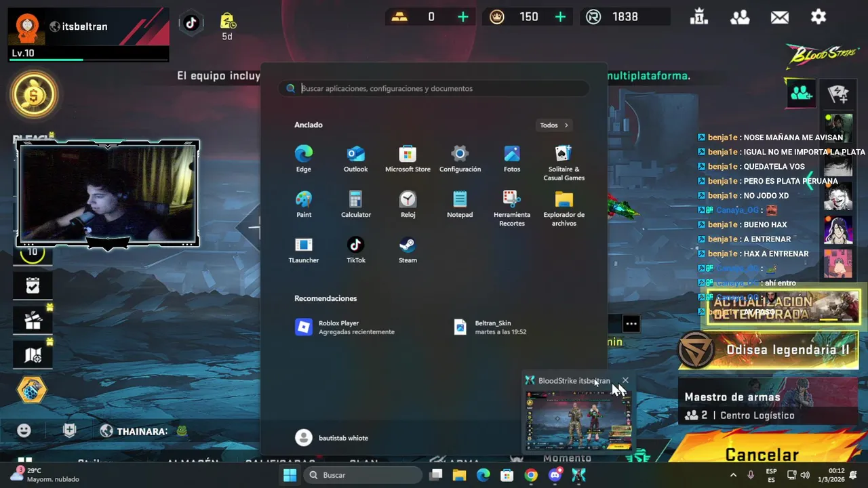
Task: Click the BloodStrike settings gear
Action: point(818,17)
